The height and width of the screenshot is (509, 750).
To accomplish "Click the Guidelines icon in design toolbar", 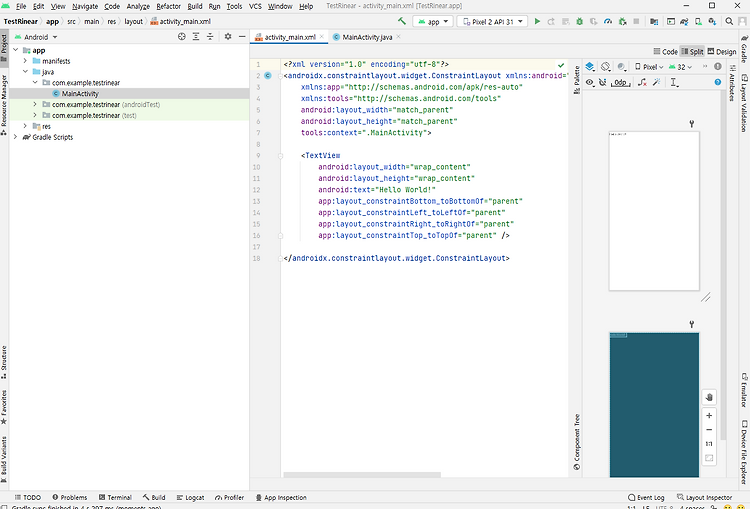I will [674, 82].
